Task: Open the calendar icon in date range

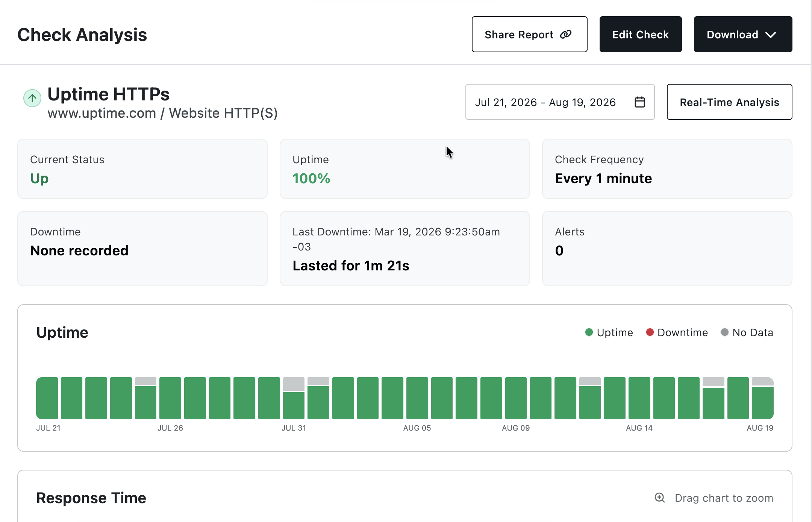Action: point(640,102)
